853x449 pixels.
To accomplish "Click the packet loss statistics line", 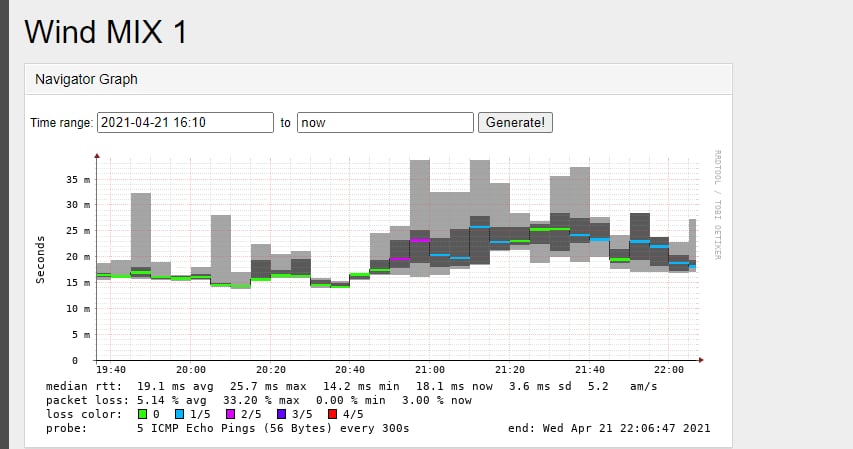I will (258, 399).
